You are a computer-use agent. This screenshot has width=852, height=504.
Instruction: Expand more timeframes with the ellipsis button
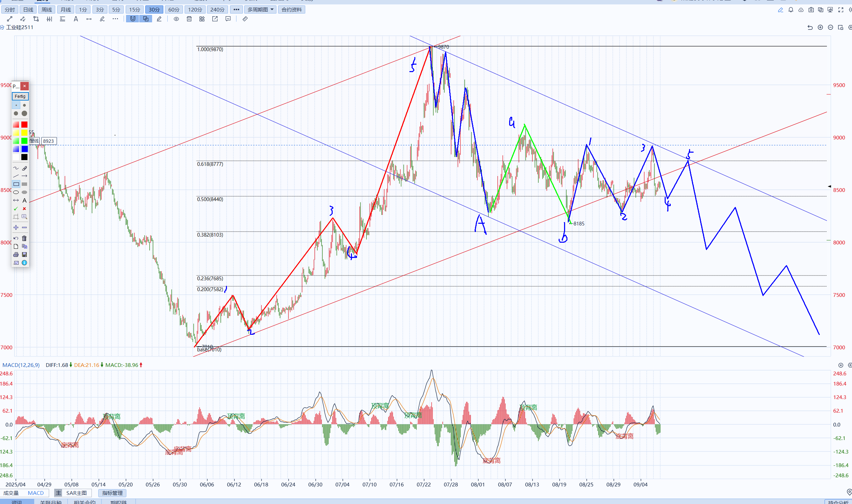click(x=236, y=9)
